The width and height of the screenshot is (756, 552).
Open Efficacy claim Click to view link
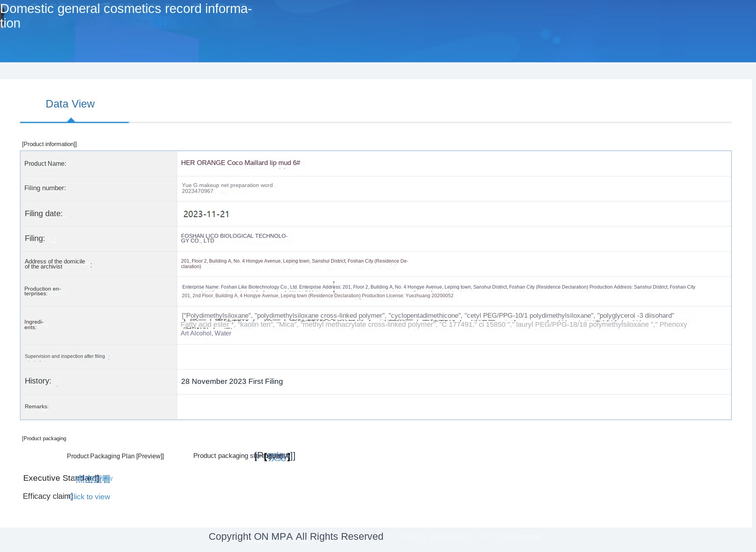click(90, 497)
